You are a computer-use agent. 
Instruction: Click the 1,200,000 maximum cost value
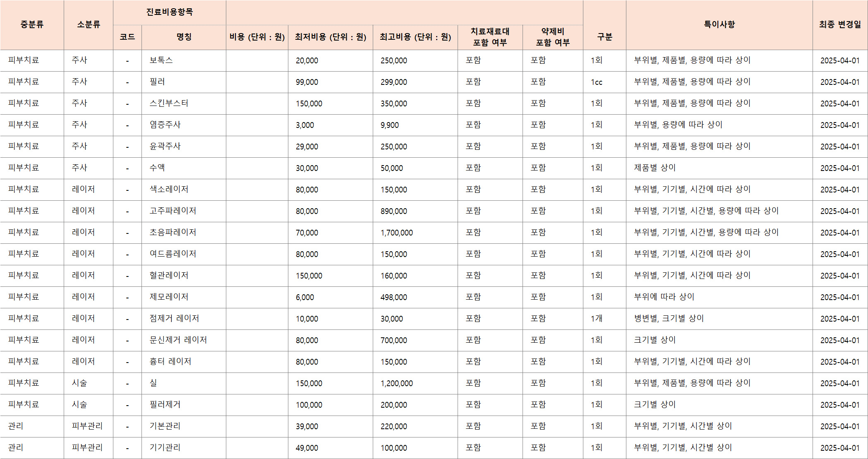pyautogui.click(x=397, y=383)
